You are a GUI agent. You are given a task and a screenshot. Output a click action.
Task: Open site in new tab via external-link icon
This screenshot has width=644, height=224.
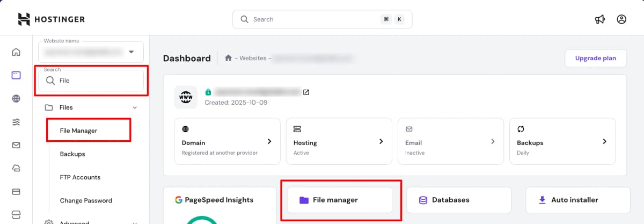[306, 92]
